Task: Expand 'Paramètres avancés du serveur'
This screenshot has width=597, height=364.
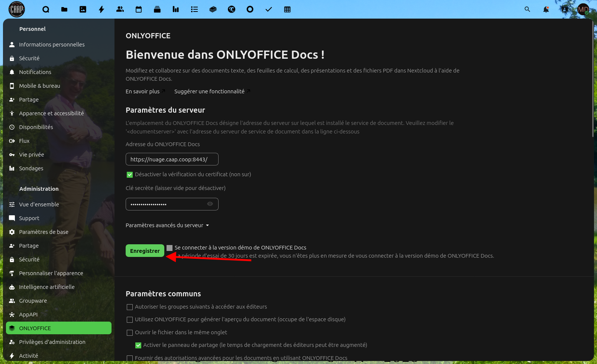Action: click(167, 225)
